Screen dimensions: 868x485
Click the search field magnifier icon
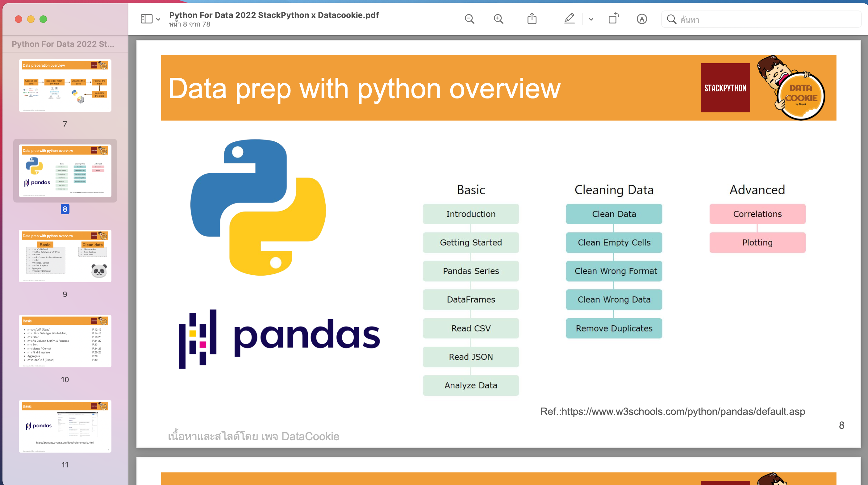671,19
